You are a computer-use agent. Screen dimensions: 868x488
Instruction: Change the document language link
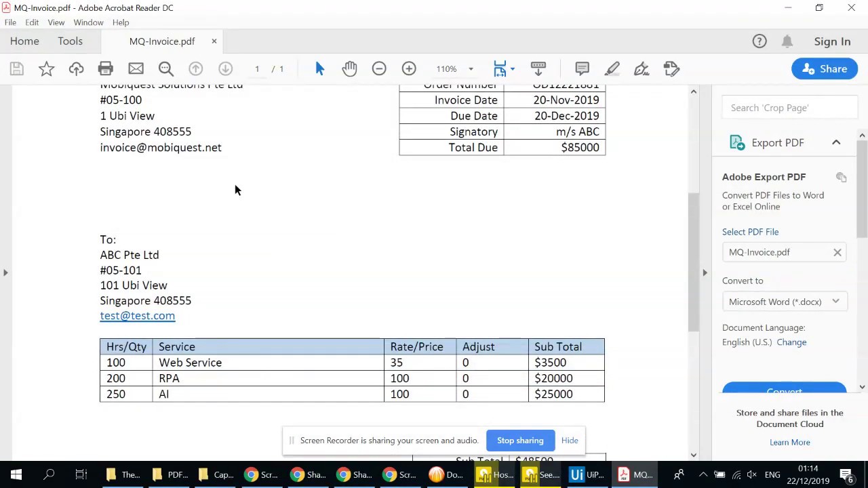tap(791, 342)
